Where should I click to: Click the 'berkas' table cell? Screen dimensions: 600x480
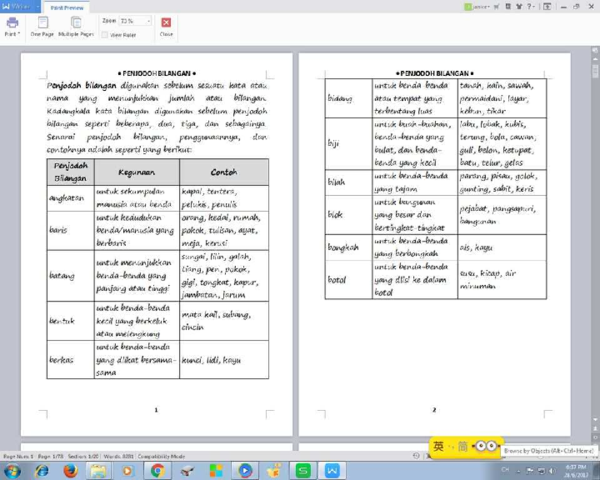point(70,360)
